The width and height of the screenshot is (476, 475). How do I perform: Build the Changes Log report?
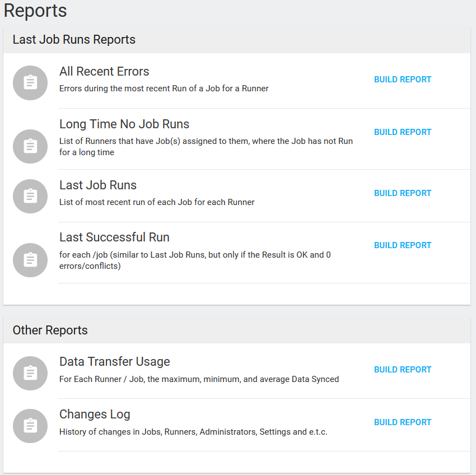pyautogui.click(x=403, y=422)
